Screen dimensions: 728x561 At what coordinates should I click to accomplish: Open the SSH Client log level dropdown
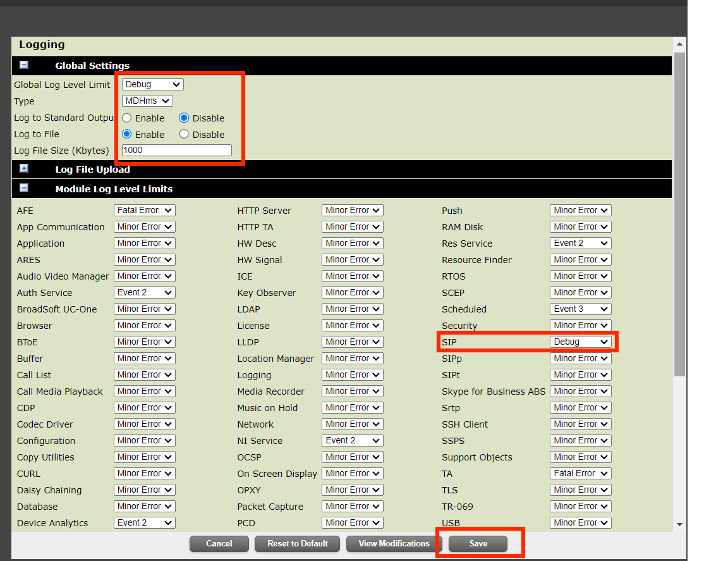click(x=580, y=424)
